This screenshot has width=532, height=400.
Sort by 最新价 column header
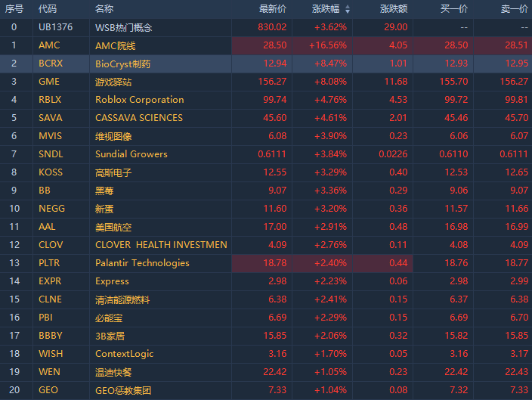coord(273,9)
